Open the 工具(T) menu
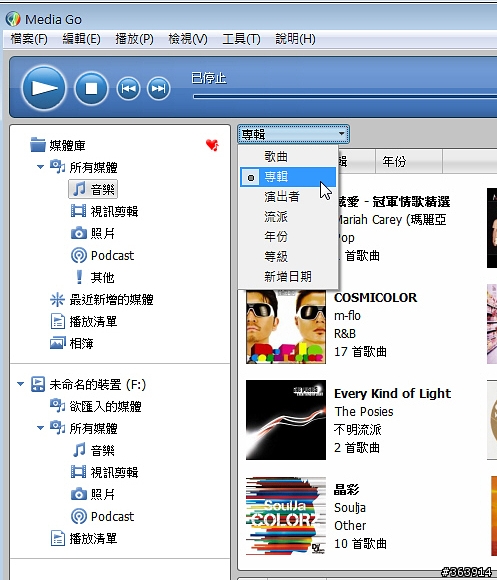The image size is (497, 580). point(241,39)
